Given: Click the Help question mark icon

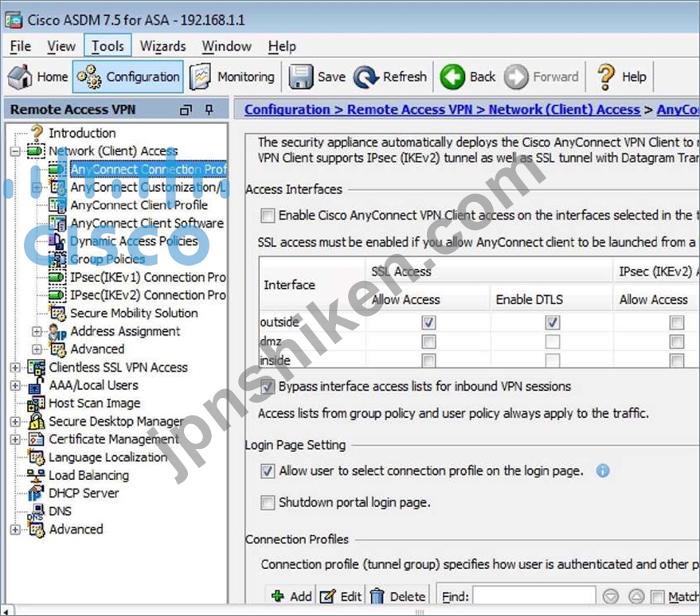Looking at the screenshot, I should (x=606, y=76).
